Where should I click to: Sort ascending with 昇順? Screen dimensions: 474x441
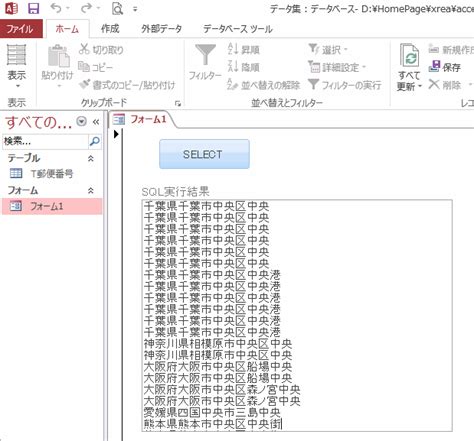(x=243, y=50)
